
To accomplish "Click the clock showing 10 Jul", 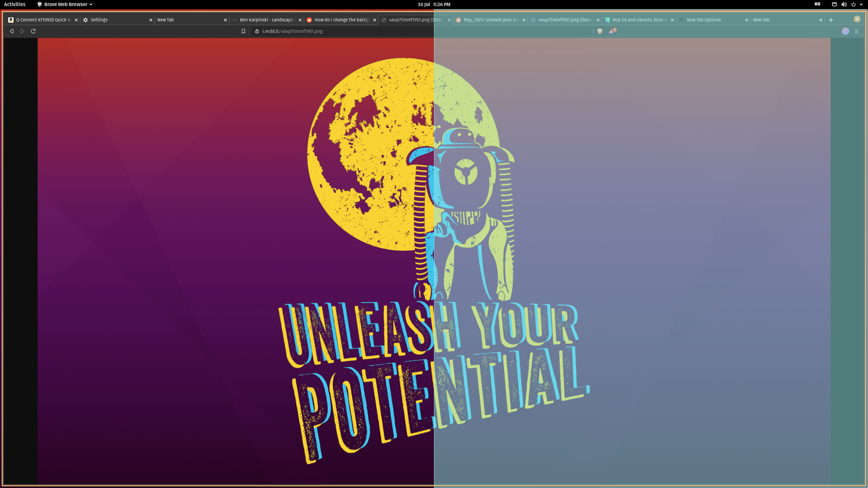I will 433,4.
